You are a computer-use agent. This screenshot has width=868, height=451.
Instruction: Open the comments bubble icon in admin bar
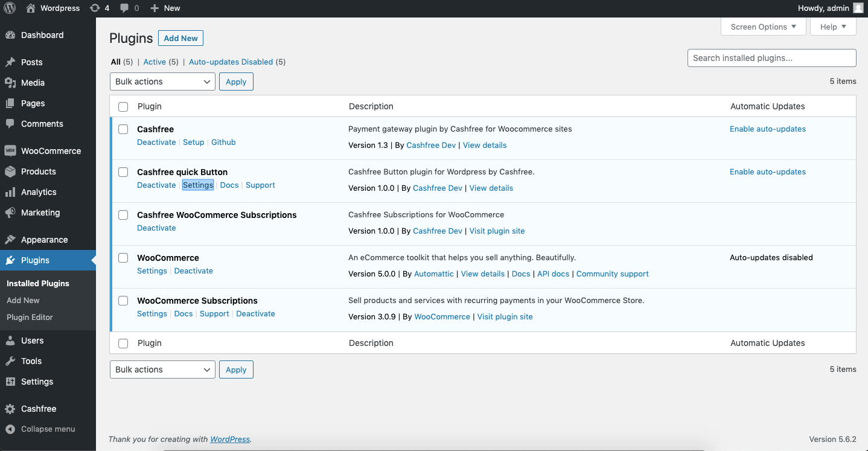click(x=124, y=8)
